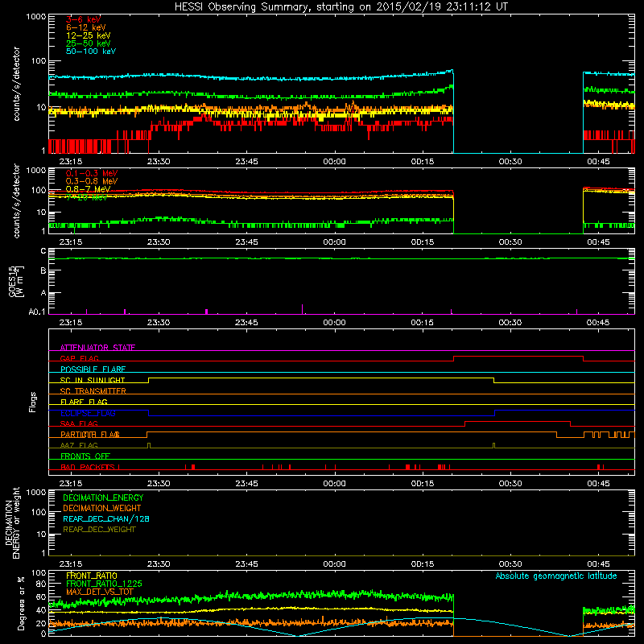Image resolution: width=644 pixels, height=644 pixels.
Task: Click 00:00 tick label under the Flags panel
Action: point(334,484)
